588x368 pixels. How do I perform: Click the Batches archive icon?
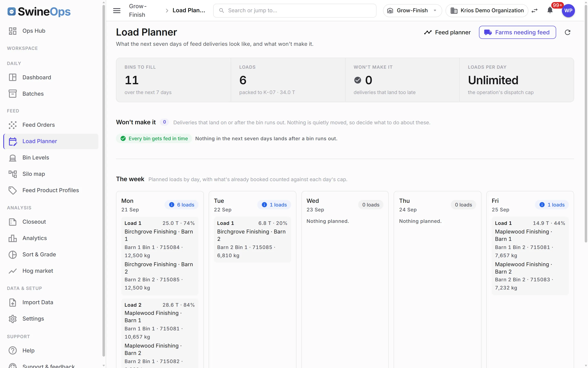13,94
